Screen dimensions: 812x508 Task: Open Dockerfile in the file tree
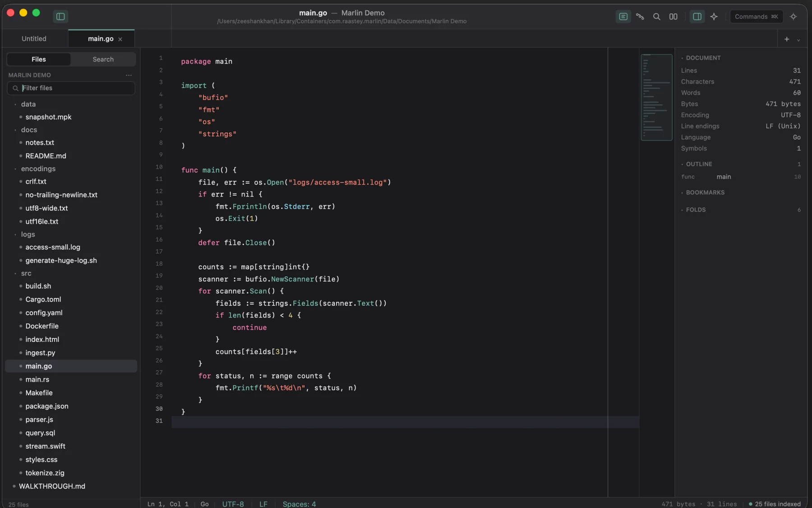42,326
